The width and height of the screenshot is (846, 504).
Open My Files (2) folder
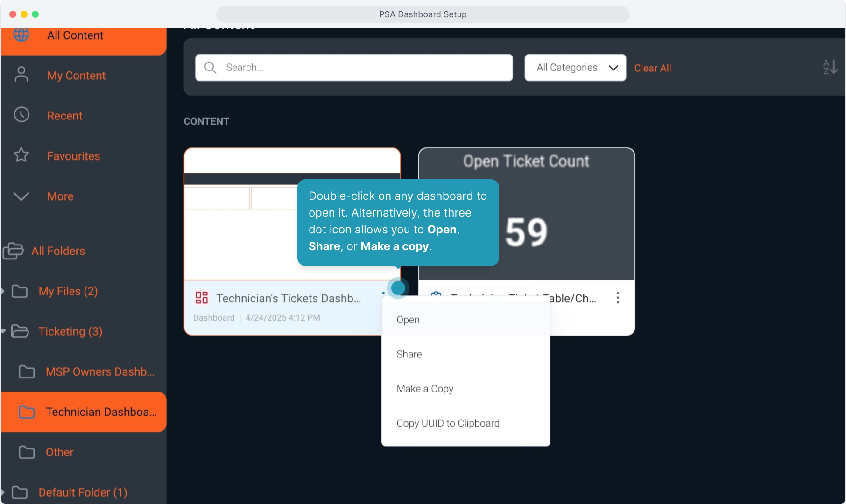point(68,291)
